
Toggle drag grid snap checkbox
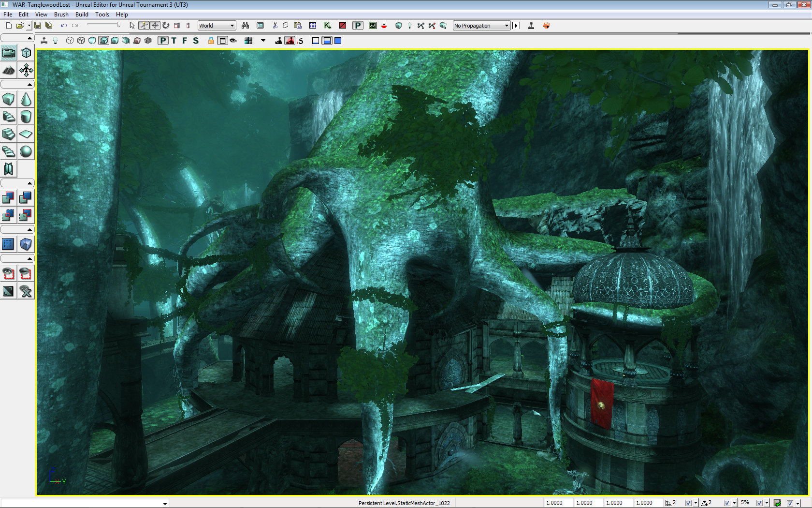[688, 503]
